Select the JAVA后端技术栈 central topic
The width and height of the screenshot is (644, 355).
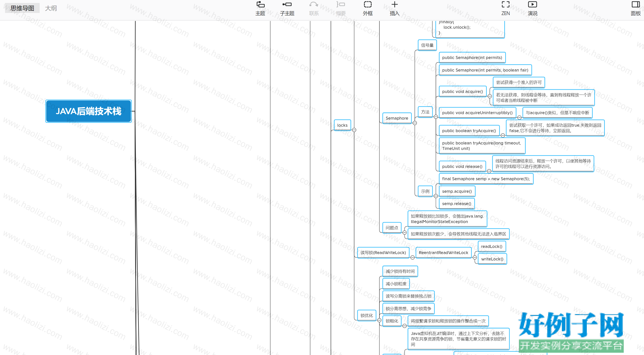click(x=88, y=111)
